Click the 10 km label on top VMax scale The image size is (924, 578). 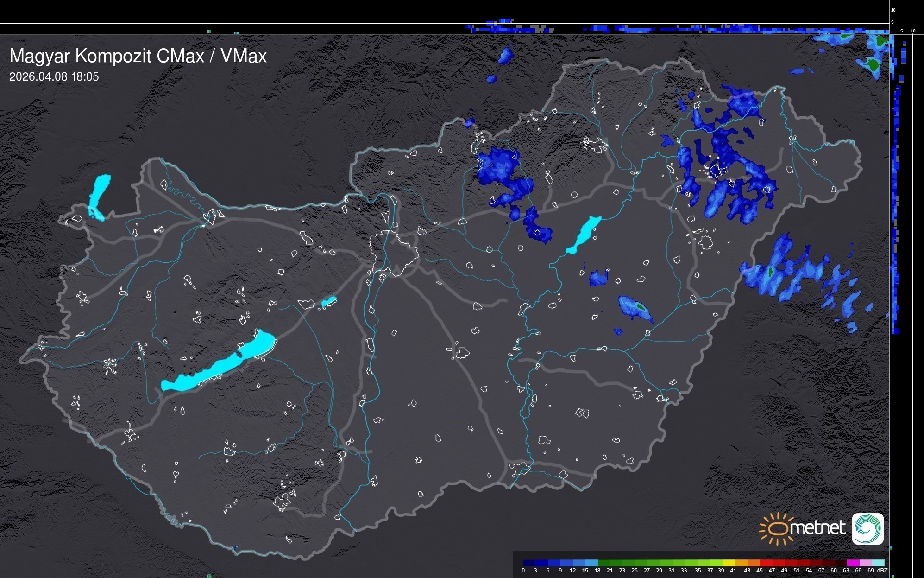tap(893, 10)
